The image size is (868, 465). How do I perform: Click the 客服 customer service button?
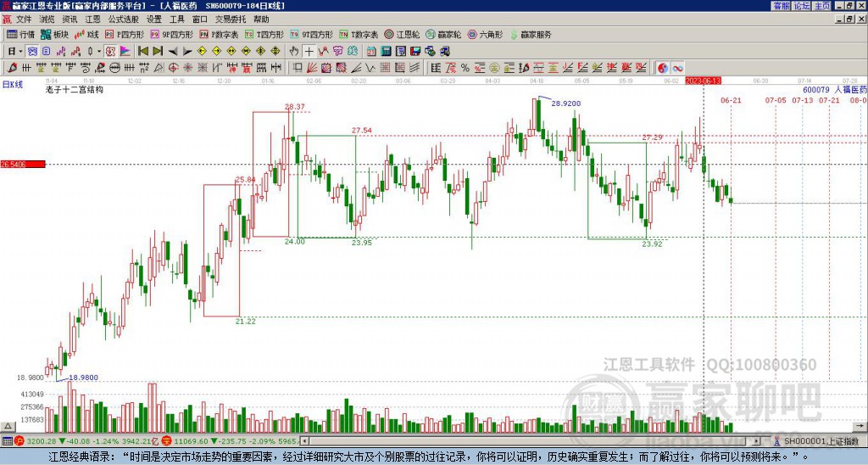pyautogui.click(x=781, y=6)
